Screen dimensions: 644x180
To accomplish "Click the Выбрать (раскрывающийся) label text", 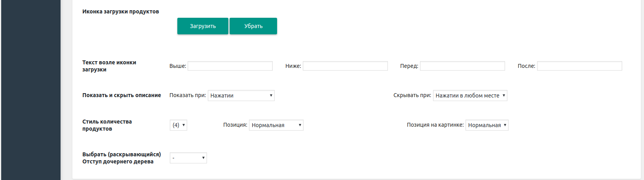I will (x=122, y=154).
